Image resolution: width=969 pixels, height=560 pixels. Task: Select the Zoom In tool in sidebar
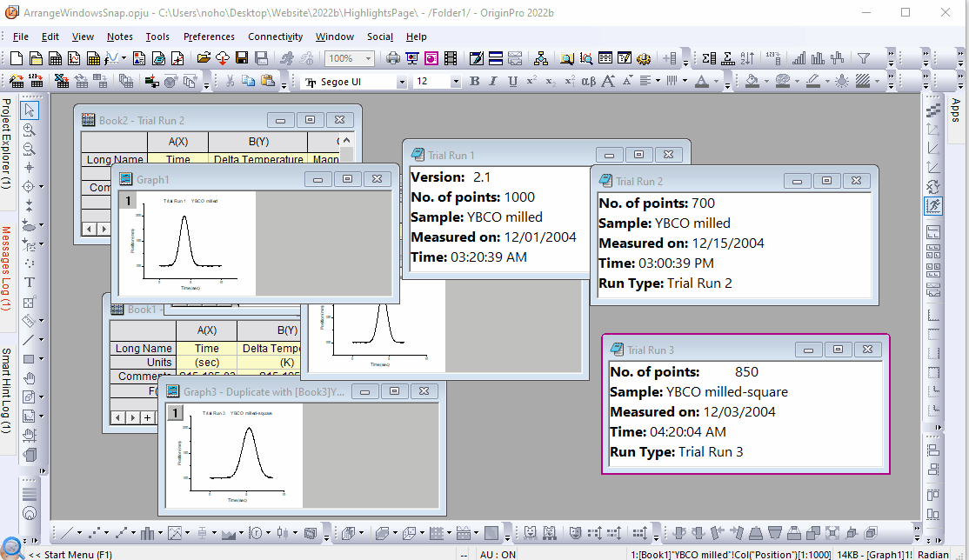point(29,130)
